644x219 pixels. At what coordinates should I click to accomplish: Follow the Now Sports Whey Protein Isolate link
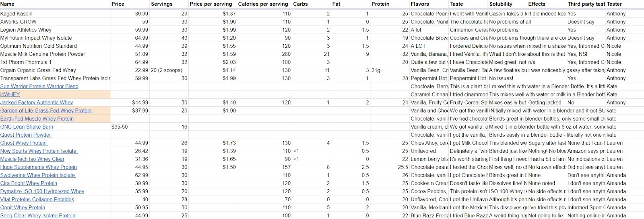[x=39, y=151]
